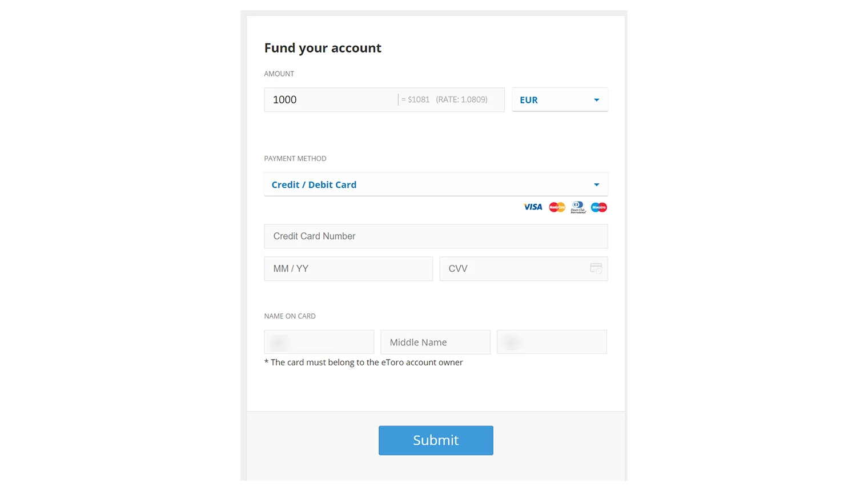Select the first name field under NAME ON CARD
This screenshot has width=868, height=491.
[319, 341]
